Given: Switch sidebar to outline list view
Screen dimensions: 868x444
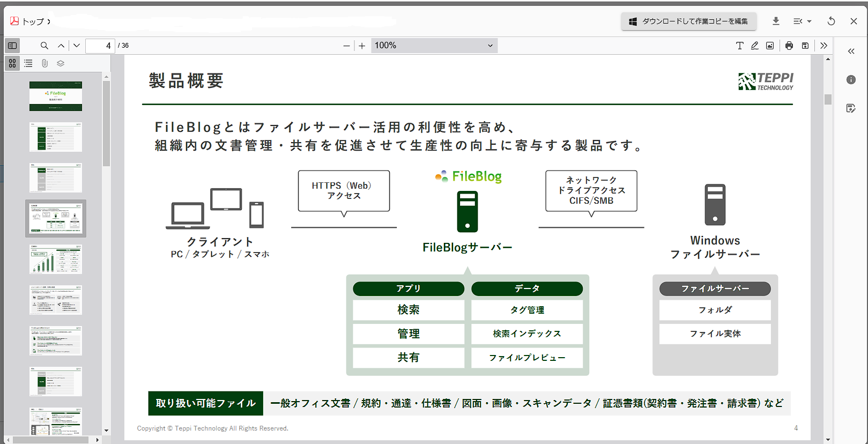Looking at the screenshot, I should click(x=28, y=63).
